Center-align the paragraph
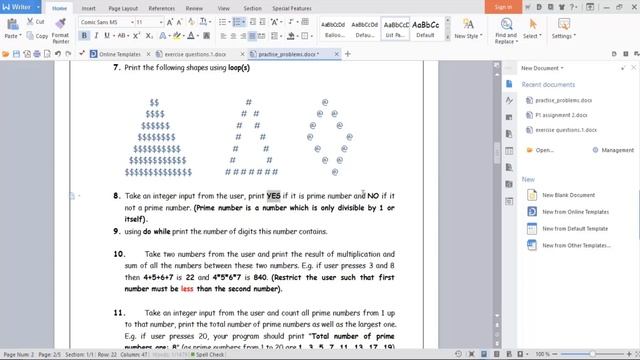 click(x=233, y=36)
